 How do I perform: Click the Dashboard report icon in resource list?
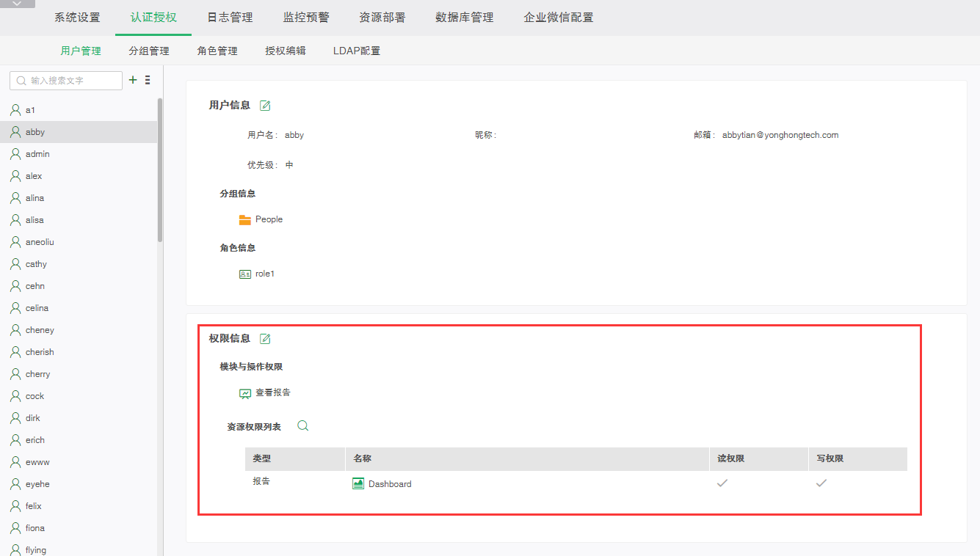coord(357,483)
